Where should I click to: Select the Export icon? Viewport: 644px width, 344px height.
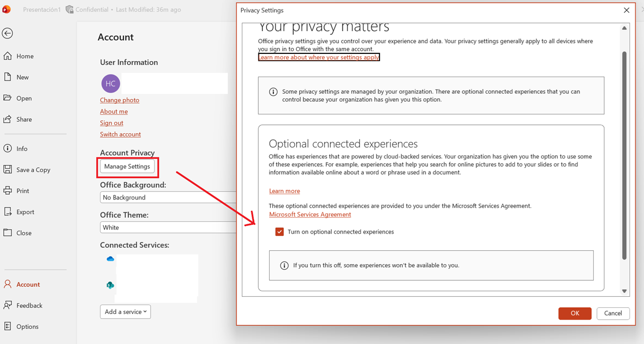pos(8,211)
